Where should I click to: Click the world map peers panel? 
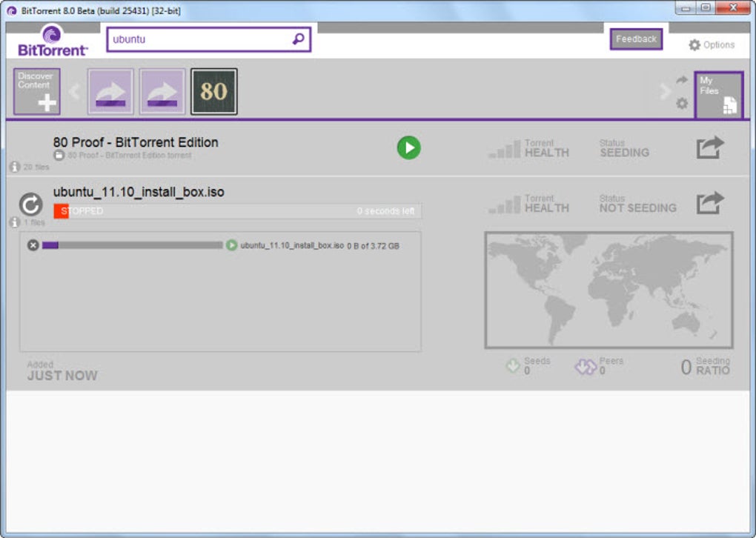coord(609,290)
